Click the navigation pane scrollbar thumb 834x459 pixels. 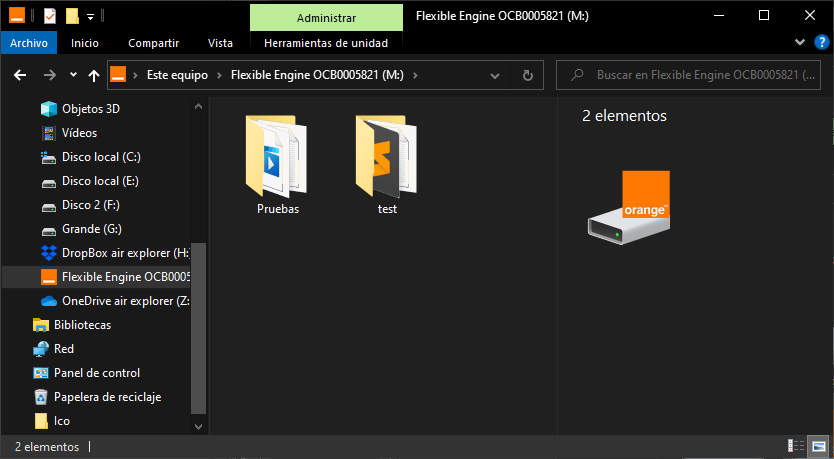198,328
